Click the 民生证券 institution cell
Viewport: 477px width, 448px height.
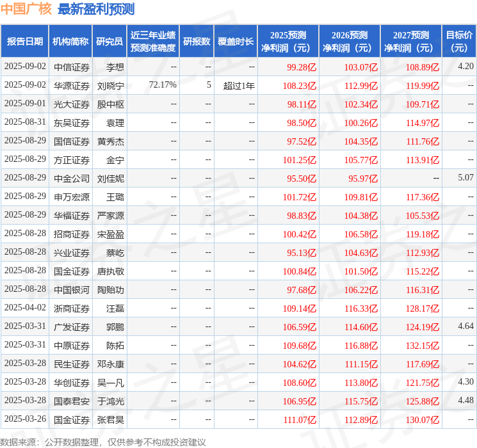(72, 364)
